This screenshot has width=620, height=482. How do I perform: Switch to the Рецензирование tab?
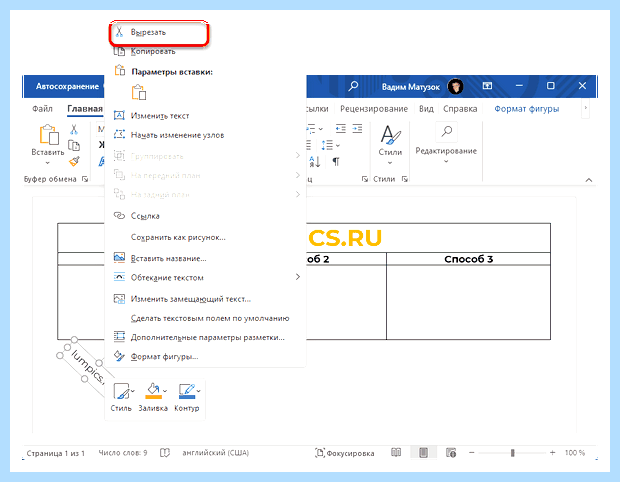tap(374, 109)
